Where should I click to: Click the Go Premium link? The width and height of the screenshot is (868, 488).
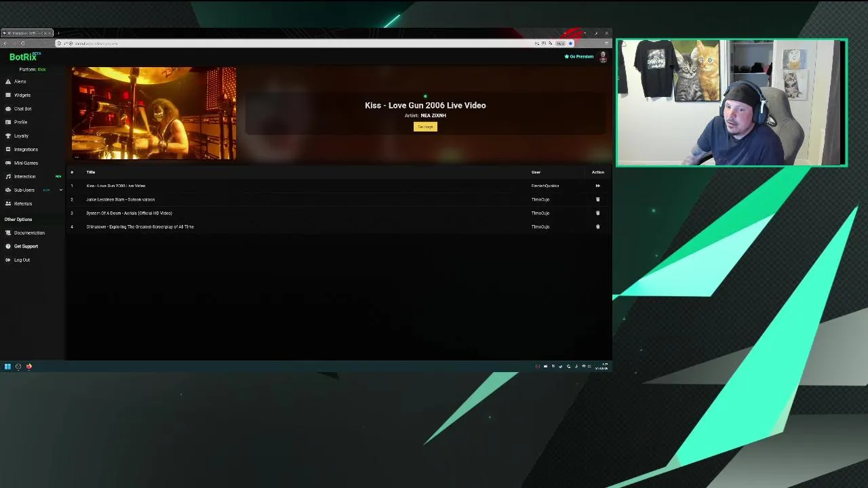[579, 56]
